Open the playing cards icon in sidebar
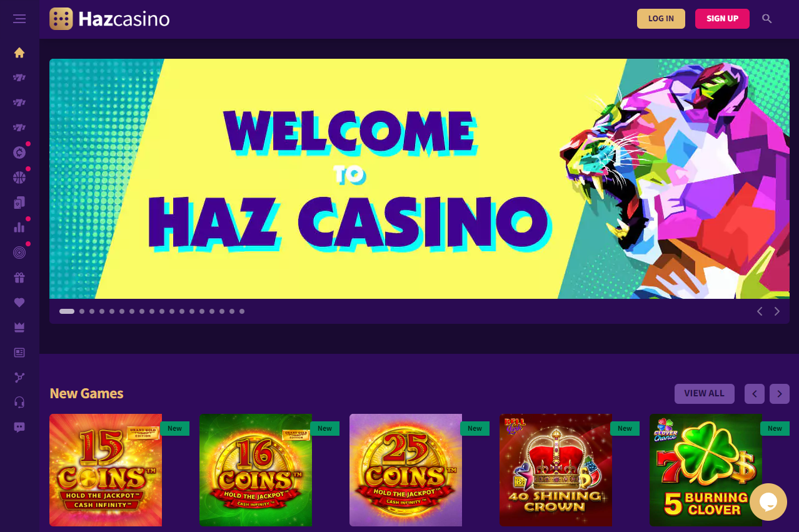This screenshot has width=799, height=532. point(19,203)
